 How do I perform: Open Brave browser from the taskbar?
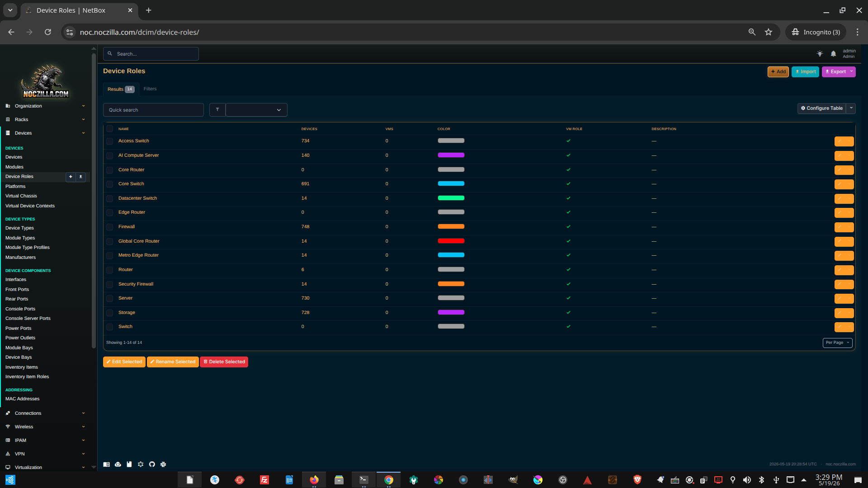637,480
